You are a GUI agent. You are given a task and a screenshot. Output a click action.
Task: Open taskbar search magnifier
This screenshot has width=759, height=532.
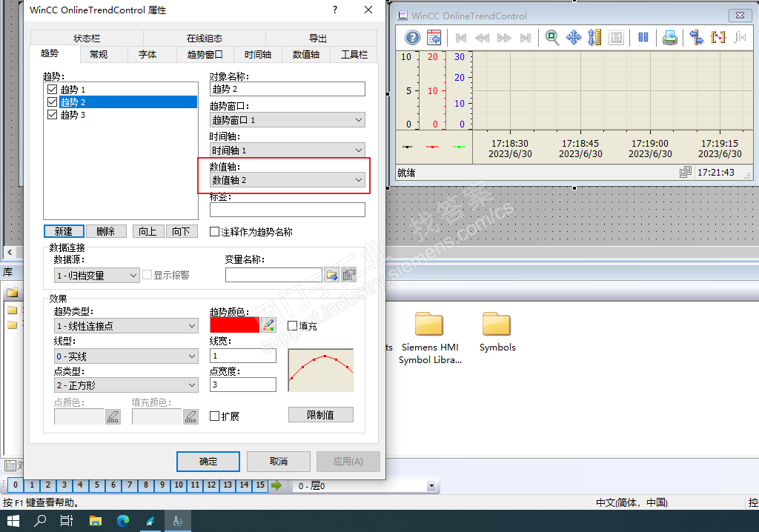click(40, 521)
